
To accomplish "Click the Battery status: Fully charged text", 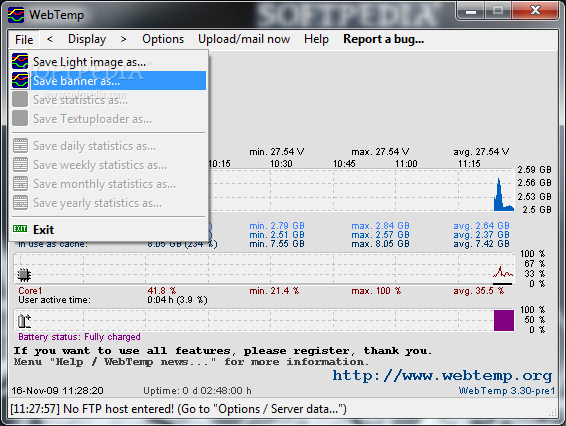I will pyautogui.click(x=79, y=337).
